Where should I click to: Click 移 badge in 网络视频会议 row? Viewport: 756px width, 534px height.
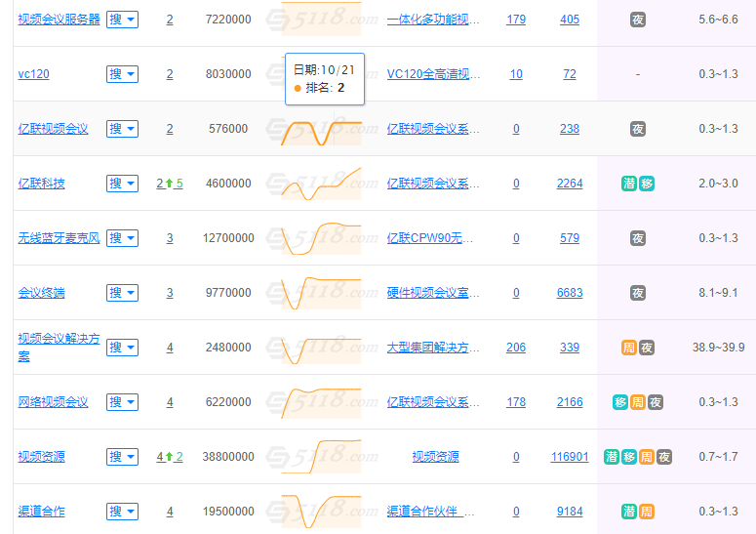click(620, 402)
